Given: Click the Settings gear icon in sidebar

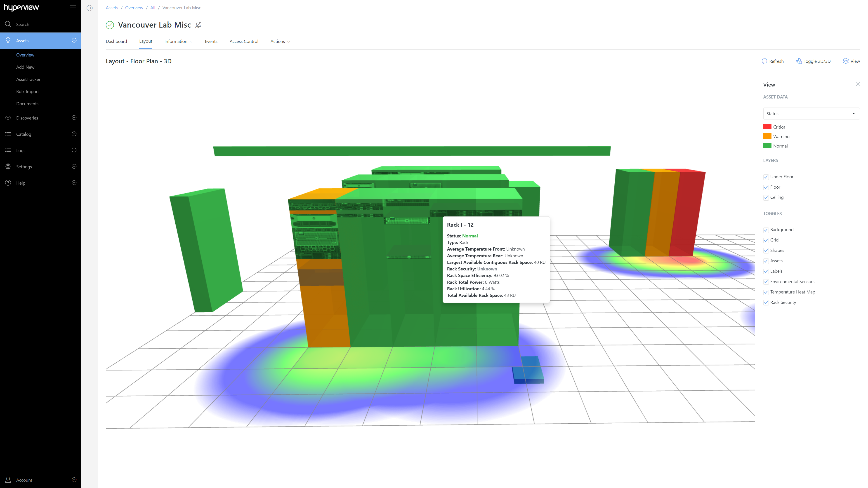Looking at the screenshot, I should (8, 167).
